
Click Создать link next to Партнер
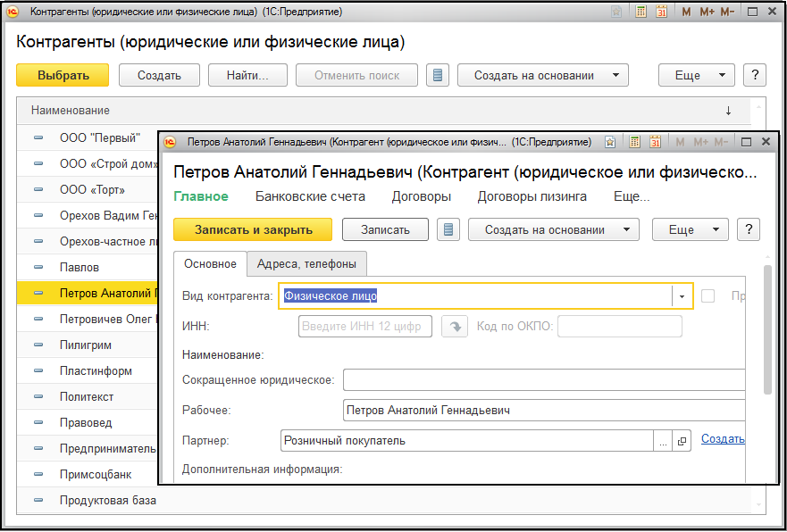tap(723, 439)
